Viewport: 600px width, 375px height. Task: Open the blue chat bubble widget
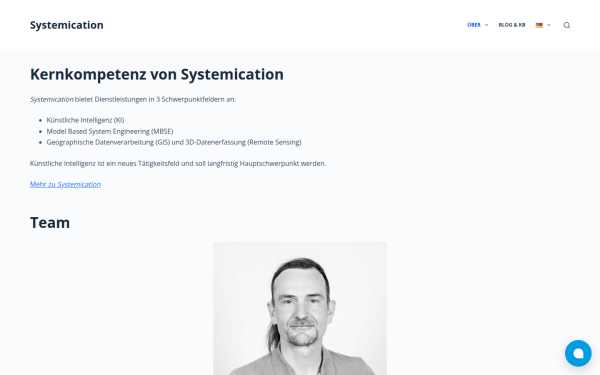coord(578,353)
